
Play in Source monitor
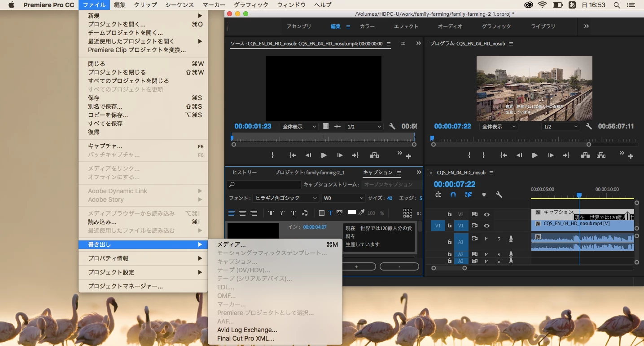coord(324,155)
